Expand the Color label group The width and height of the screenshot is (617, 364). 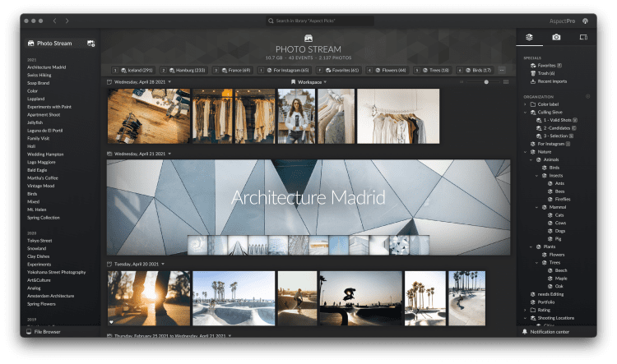[x=526, y=104]
